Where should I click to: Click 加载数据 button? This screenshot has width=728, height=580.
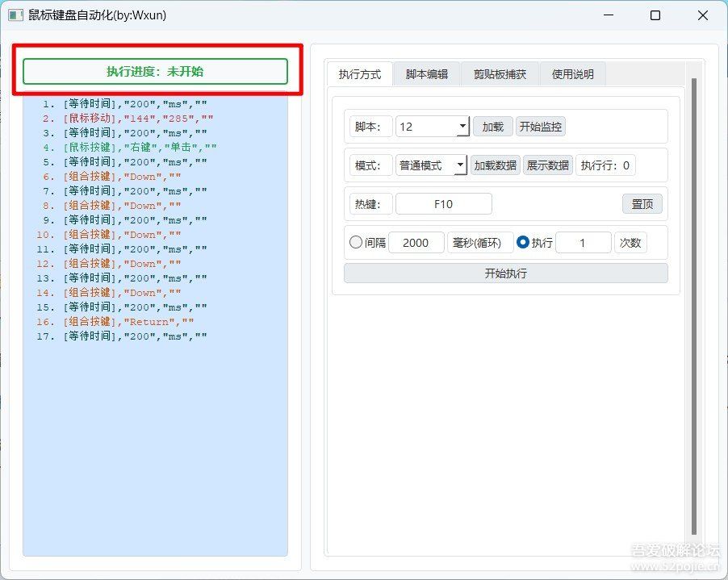point(496,165)
